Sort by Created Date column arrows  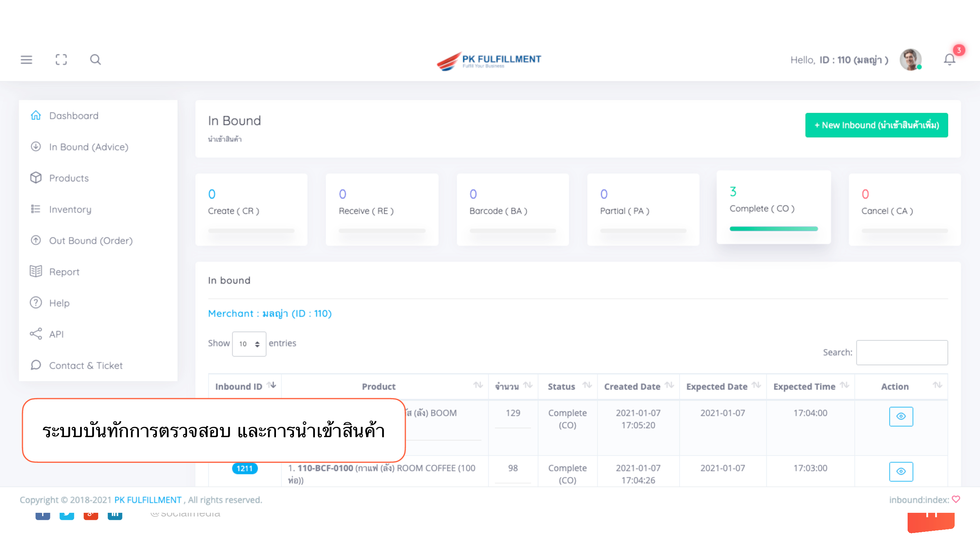click(669, 385)
